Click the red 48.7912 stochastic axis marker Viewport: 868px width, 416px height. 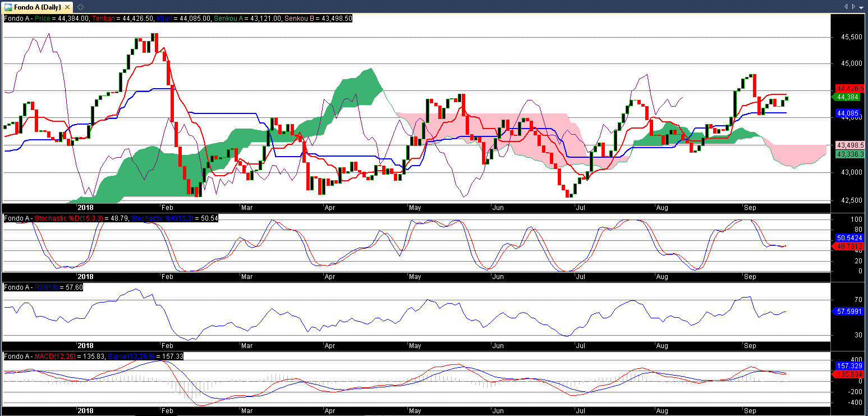click(849, 246)
